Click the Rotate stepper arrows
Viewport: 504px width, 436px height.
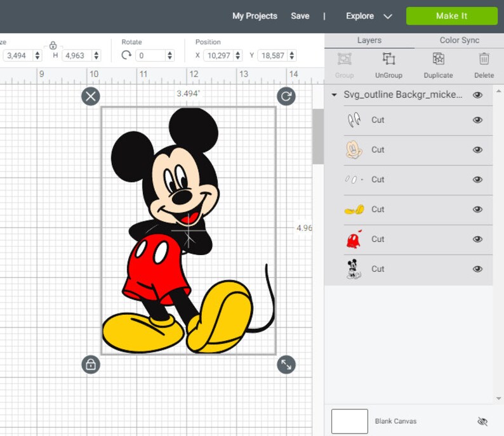[x=169, y=56]
